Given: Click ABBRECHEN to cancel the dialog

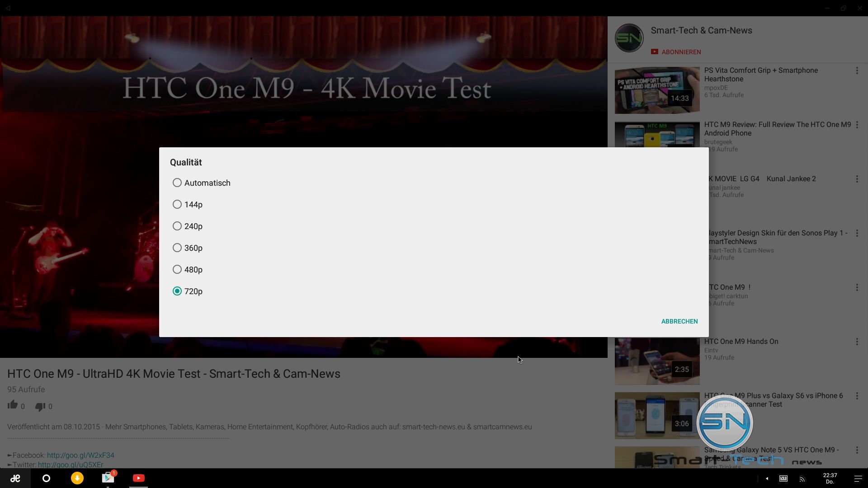Looking at the screenshot, I should pyautogui.click(x=679, y=321).
